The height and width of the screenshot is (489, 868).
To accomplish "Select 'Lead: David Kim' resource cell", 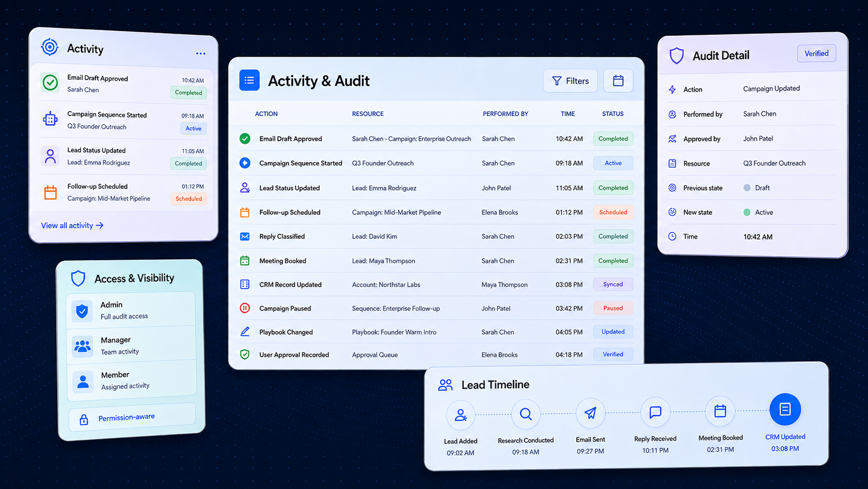I will [x=374, y=236].
